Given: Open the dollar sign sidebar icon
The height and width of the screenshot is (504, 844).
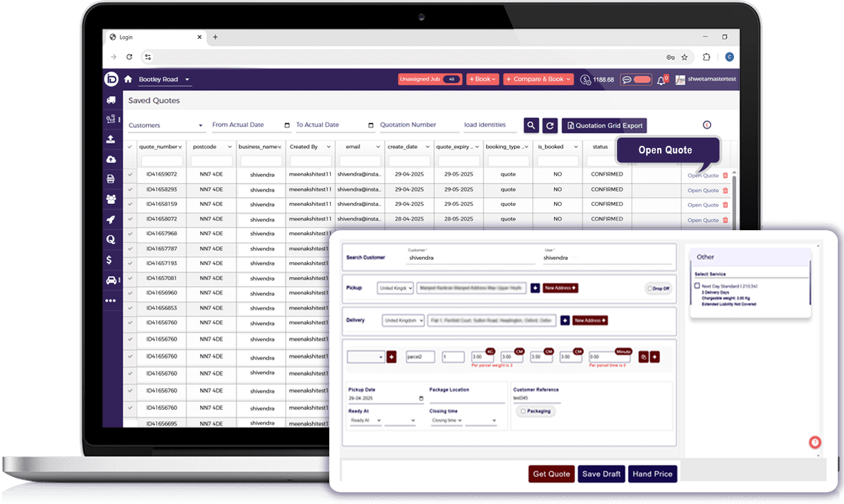Looking at the screenshot, I should pos(111,260).
